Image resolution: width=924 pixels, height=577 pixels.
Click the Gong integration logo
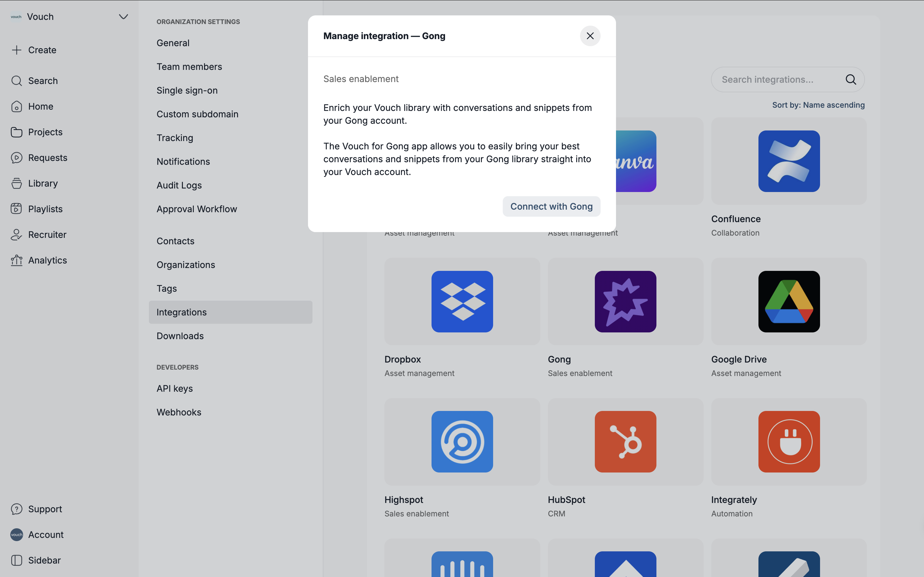[625, 301]
